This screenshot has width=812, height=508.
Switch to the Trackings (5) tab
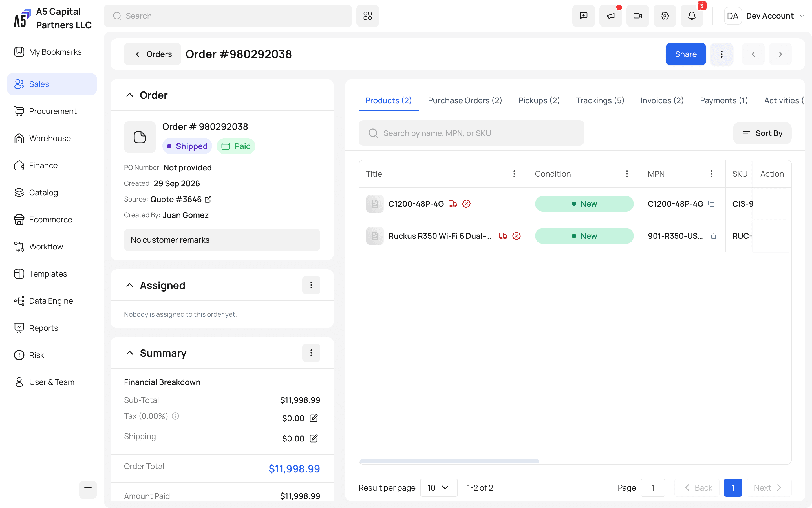coord(600,100)
